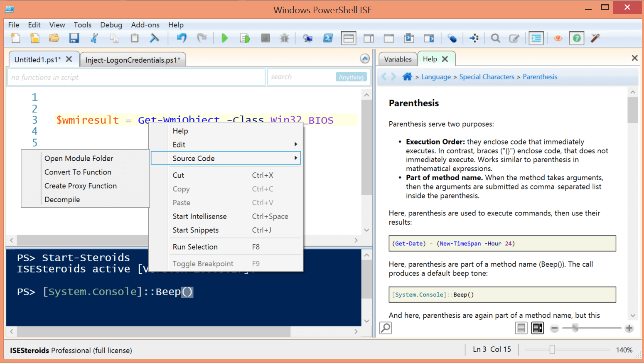Image resolution: width=644 pixels, height=363 pixels.
Task: Select Cut in the context menu
Action: coord(226,175)
